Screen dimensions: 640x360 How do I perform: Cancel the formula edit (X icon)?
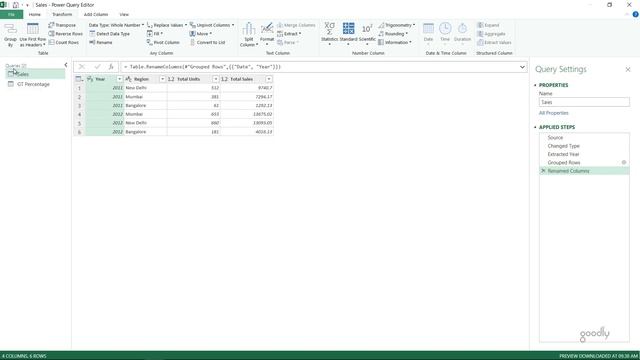[82, 67]
